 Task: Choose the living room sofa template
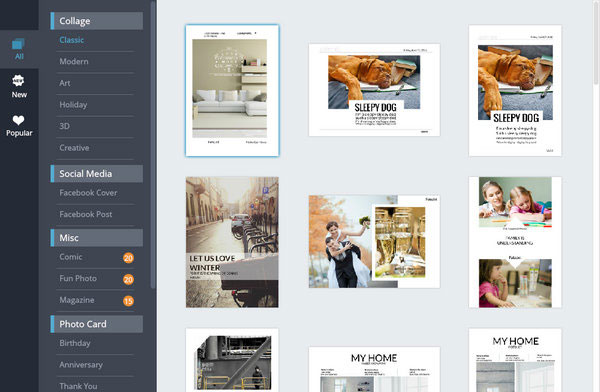(232, 90)
